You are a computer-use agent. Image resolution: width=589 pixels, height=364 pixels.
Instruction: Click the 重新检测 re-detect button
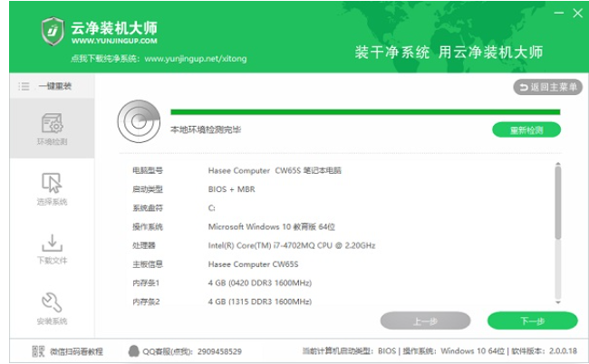coord(526,130)
